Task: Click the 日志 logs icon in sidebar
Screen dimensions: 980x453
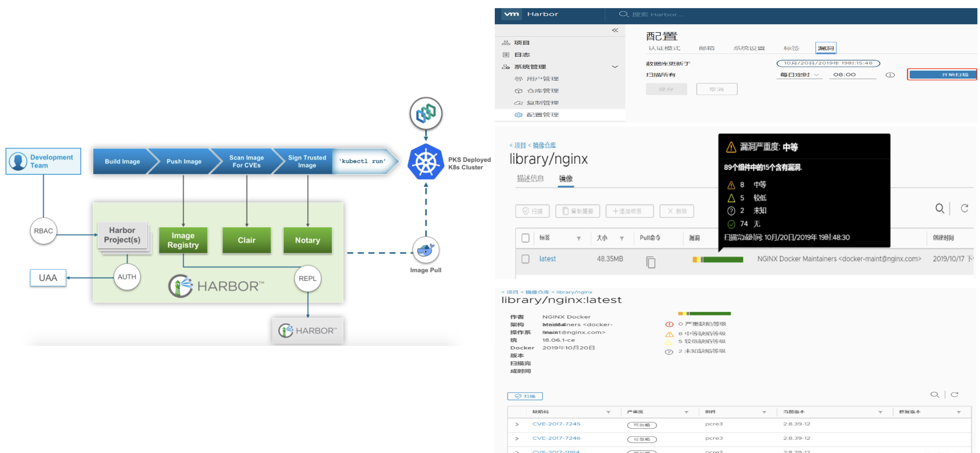Action: [x=506, y=55]
